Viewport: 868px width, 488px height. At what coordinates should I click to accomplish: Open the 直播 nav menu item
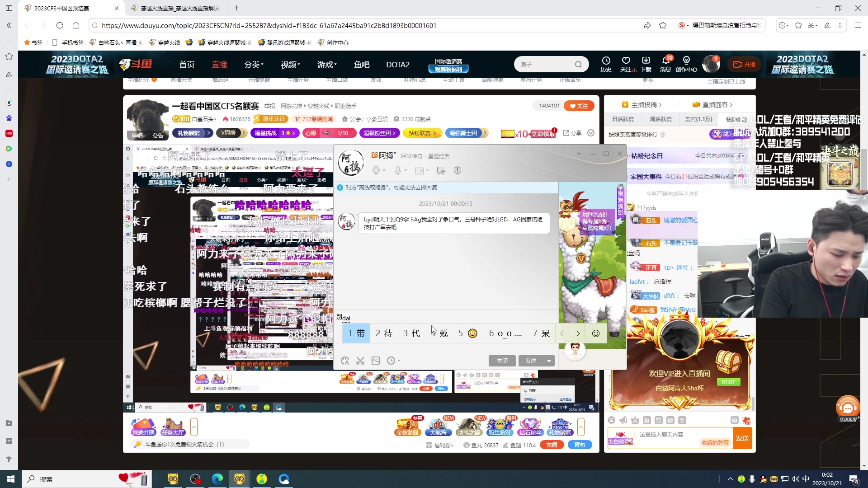pos(219,65)
